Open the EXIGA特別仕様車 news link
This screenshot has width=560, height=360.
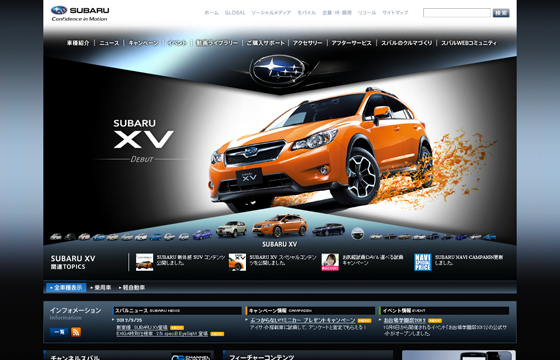click(x=162, y=334)
